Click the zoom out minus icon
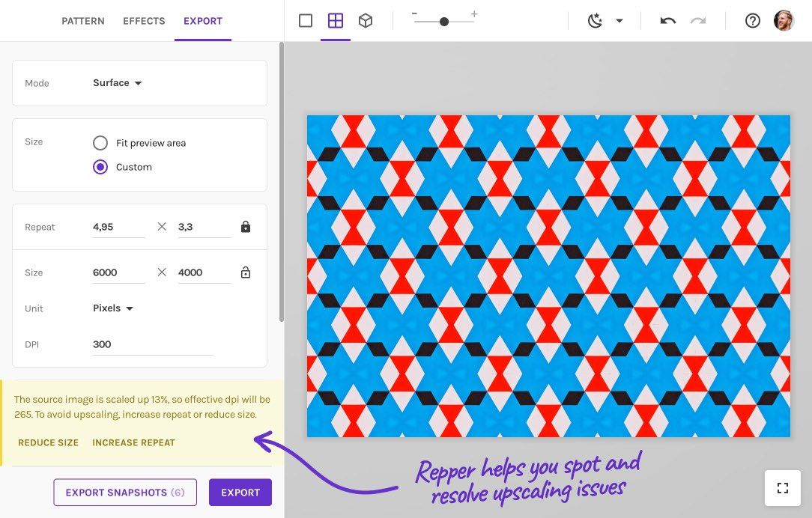Viewport: 812px width, 518px height. coord(414,13)
